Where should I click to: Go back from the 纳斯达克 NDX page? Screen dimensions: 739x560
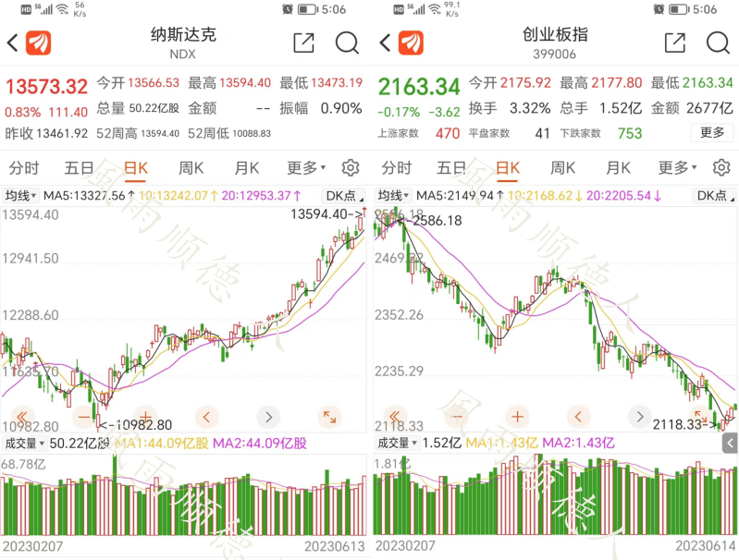[x=12, y=43]
